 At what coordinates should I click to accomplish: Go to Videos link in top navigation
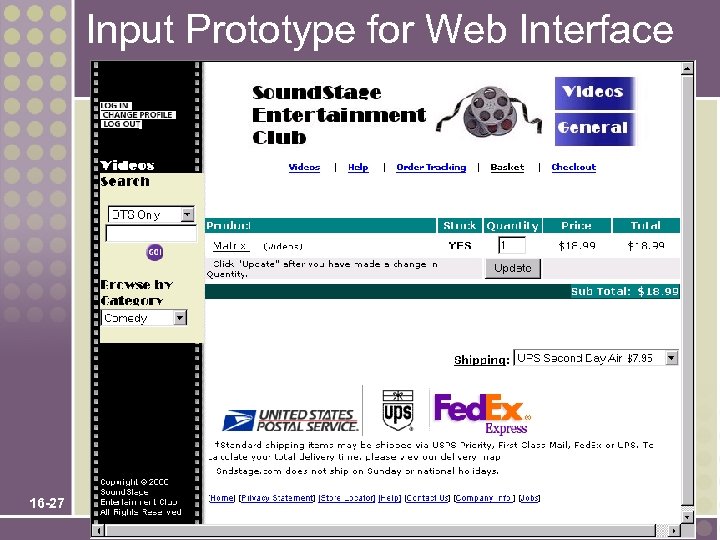click(x=304, y=167)
